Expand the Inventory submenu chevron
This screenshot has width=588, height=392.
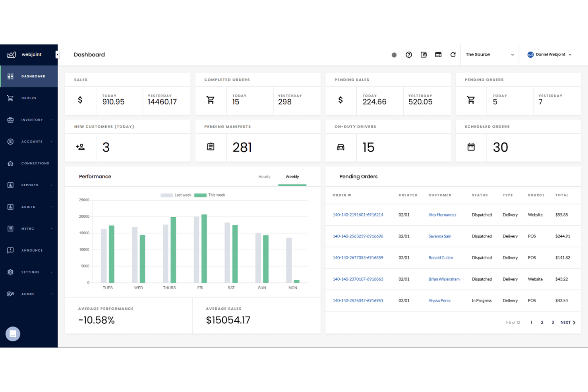(x=52, y=120)
